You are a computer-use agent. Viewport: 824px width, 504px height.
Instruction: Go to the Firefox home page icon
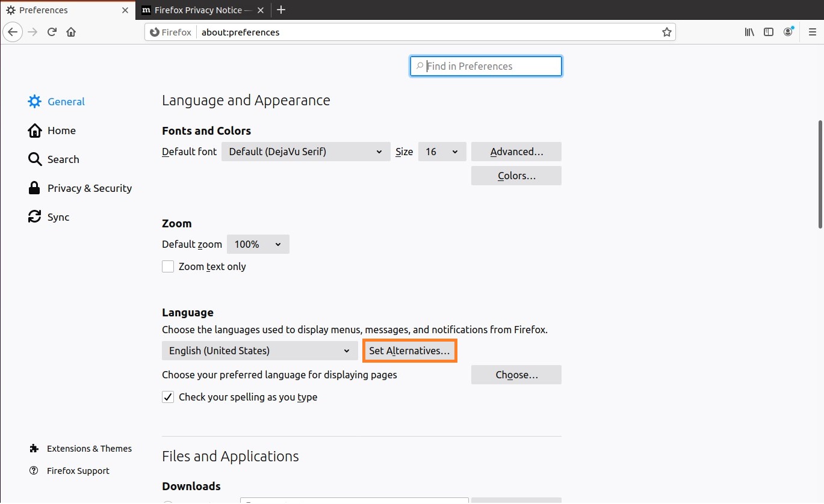coord(71,32)
